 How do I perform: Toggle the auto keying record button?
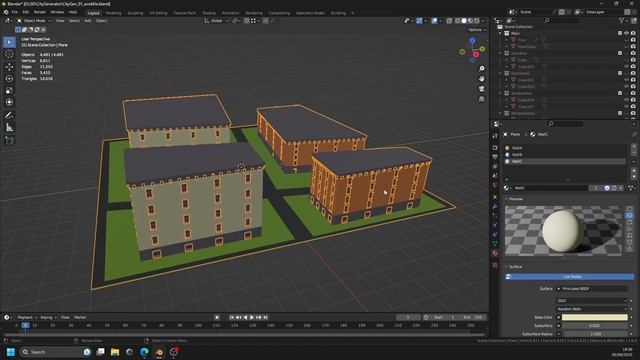click(x=217, y=317)
